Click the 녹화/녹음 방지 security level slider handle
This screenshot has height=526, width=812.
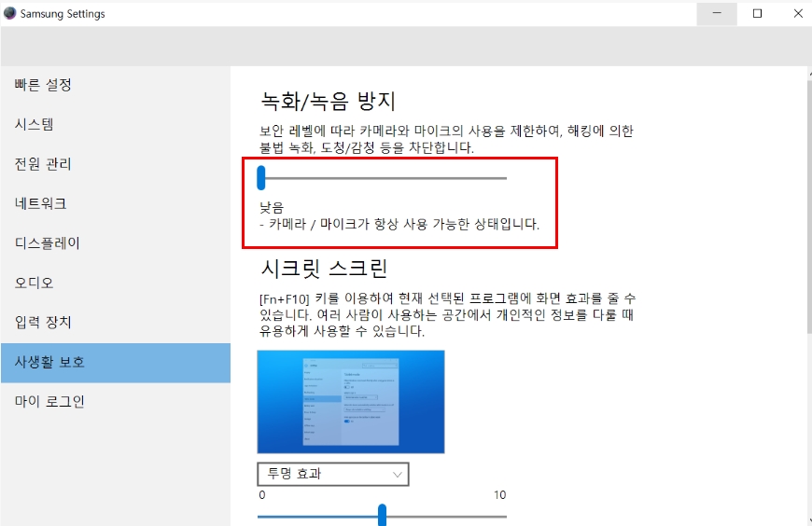tap(261, 177)
